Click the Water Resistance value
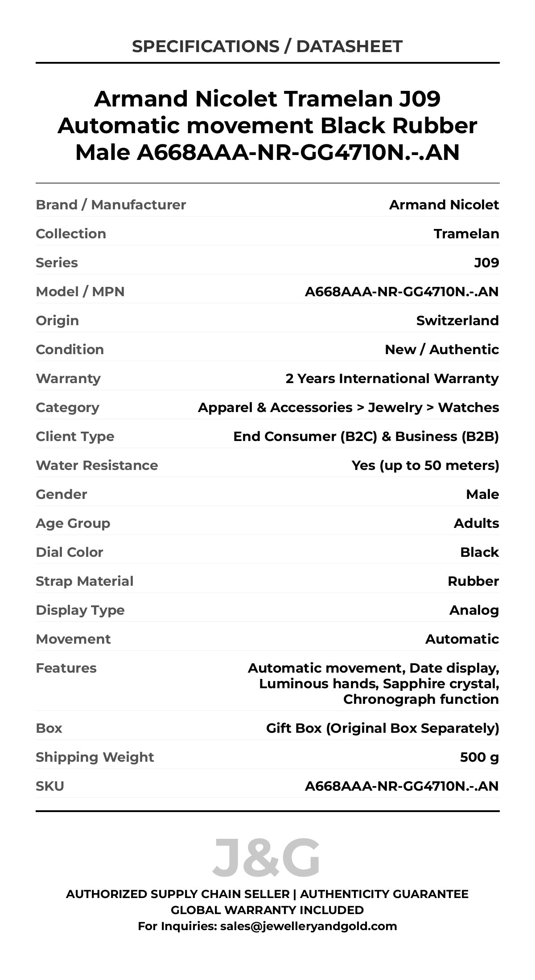Viewport: 535px width, 980px height. (x=425, y=465)
